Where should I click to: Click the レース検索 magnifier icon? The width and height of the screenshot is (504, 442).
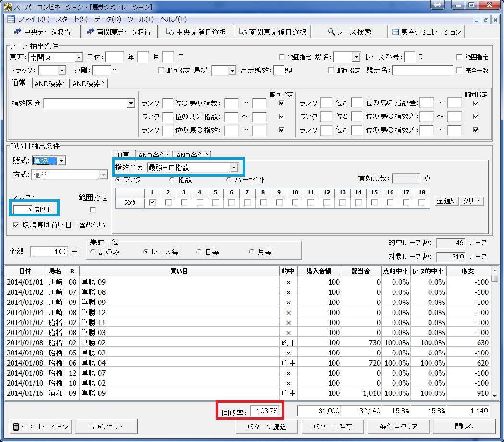(331, 32)
